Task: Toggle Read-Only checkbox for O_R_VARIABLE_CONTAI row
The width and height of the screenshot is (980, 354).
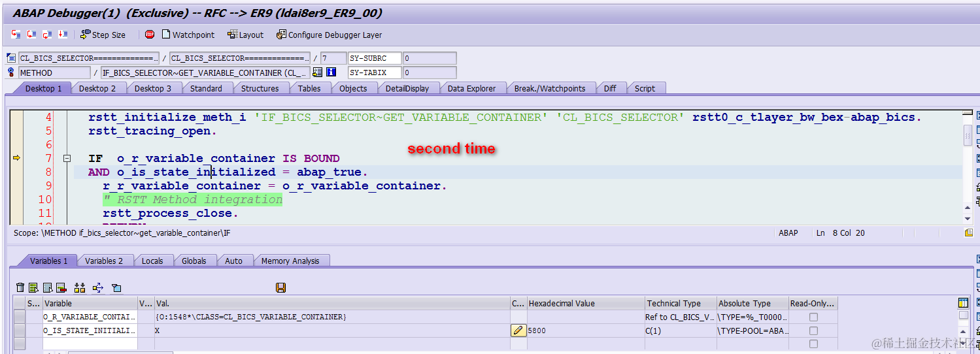Action: coord(813,317)
